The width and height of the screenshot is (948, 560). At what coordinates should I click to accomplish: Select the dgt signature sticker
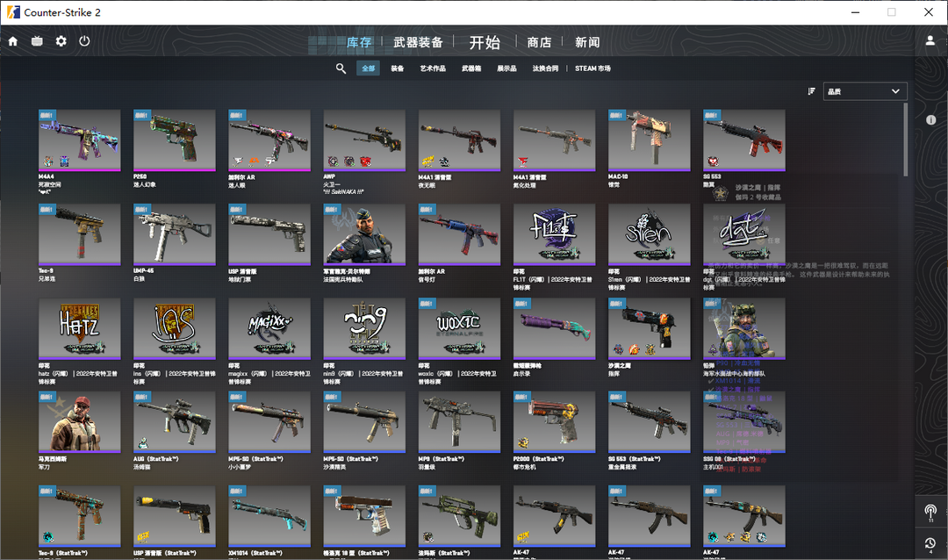point(743,234)
